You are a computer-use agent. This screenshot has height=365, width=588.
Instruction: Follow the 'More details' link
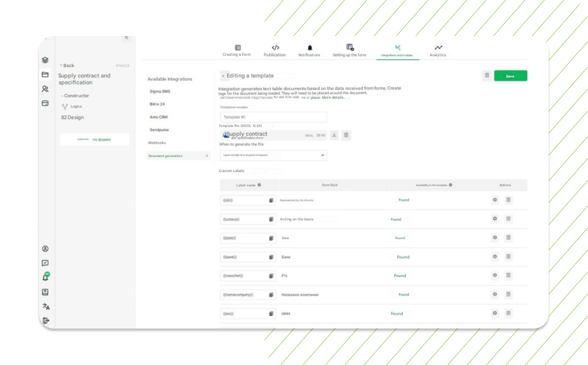pos(333,97)
